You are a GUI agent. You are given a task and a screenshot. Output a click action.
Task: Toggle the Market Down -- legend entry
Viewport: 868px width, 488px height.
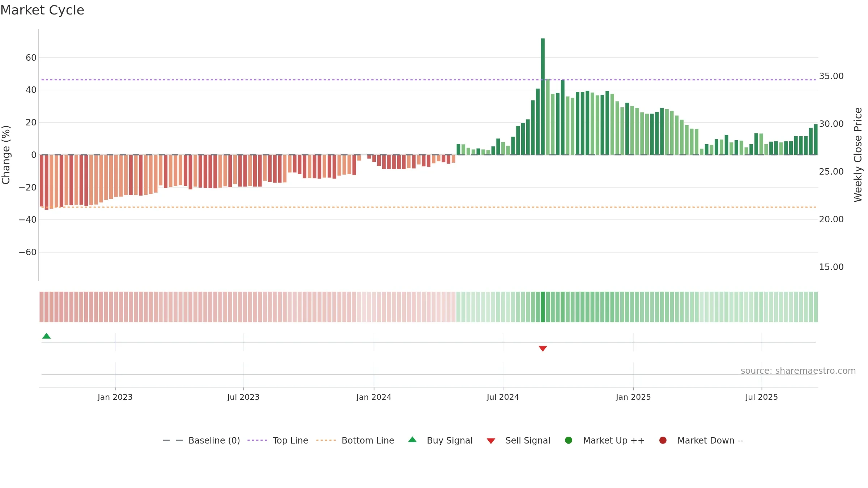point(701,440)
